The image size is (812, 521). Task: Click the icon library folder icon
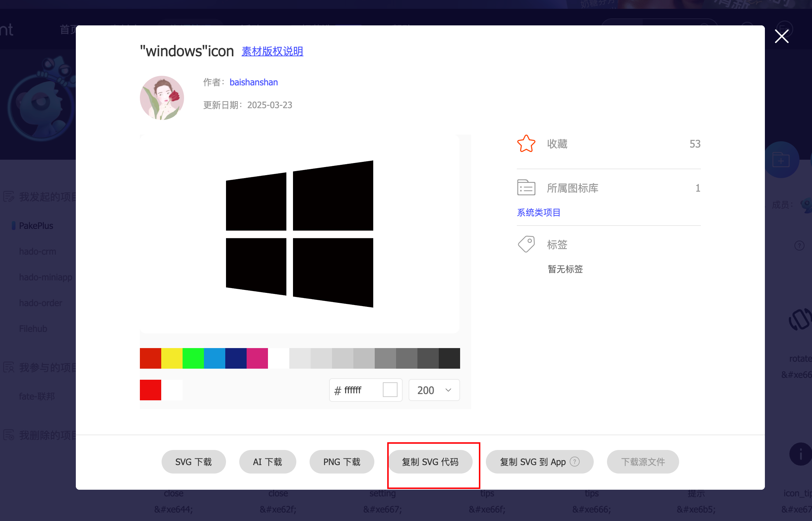coord(526,188)
